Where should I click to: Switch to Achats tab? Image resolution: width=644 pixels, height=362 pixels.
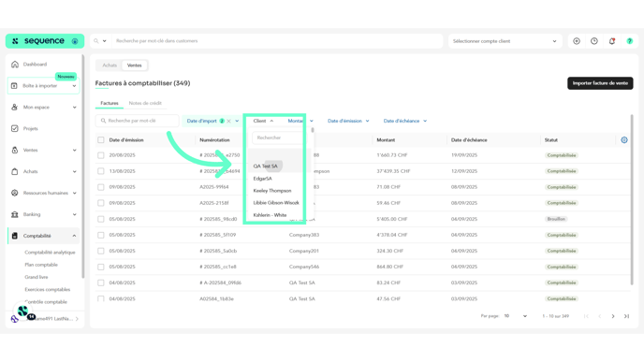coord(110,65)
